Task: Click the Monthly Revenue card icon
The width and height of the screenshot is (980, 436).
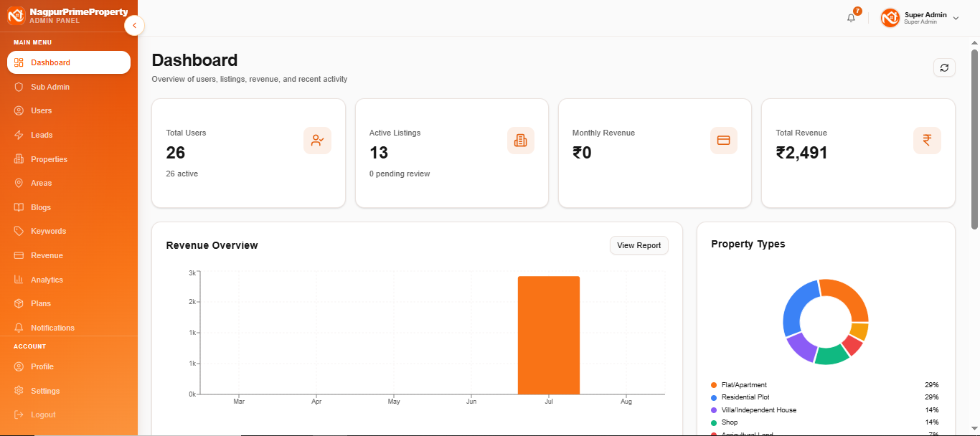Action: click(724, 141)
